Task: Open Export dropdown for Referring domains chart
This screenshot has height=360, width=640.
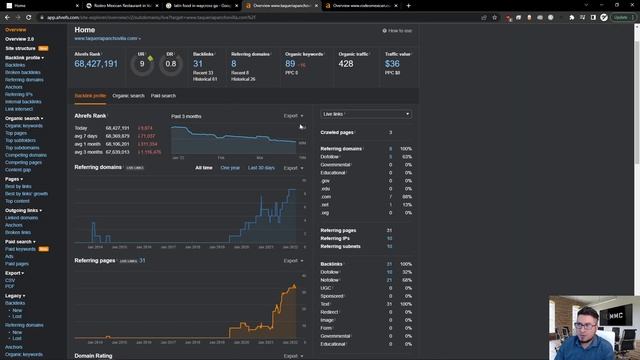Action: pyautogui.click(x=293, y=168)
